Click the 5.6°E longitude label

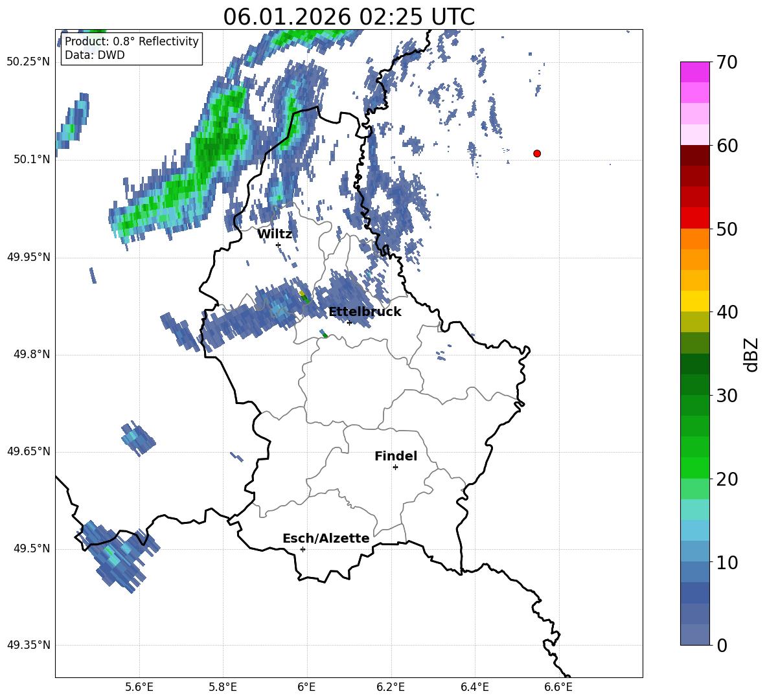[x=139, y=687]
